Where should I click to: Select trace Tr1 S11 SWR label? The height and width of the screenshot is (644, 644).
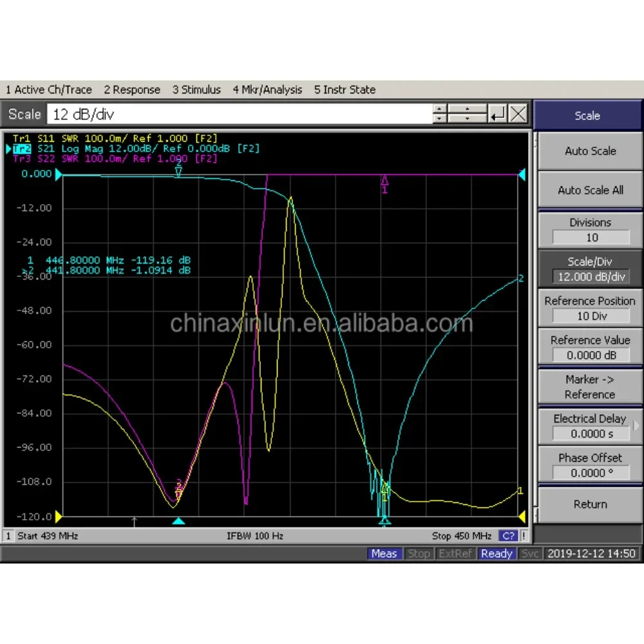[x=115, y=138]
